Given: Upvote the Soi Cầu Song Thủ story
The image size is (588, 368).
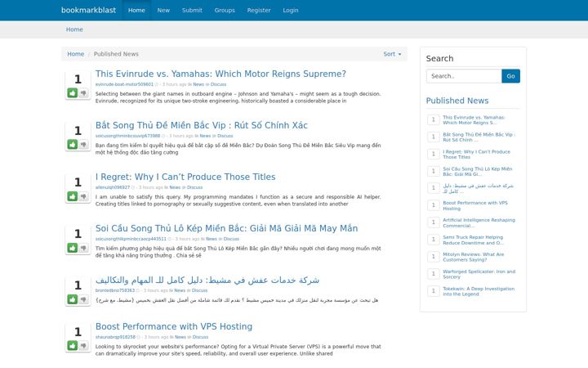Looking at the screenshot, I should tap(73, 248).
